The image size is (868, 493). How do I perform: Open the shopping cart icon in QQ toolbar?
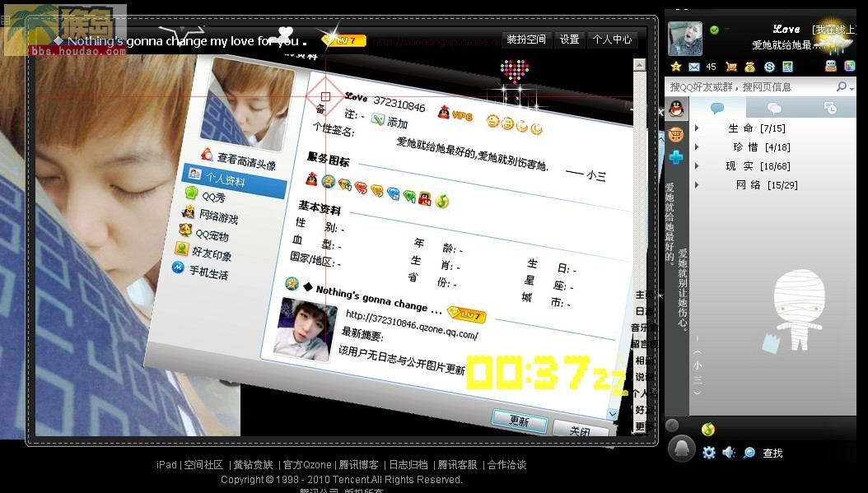pos(730,67)
